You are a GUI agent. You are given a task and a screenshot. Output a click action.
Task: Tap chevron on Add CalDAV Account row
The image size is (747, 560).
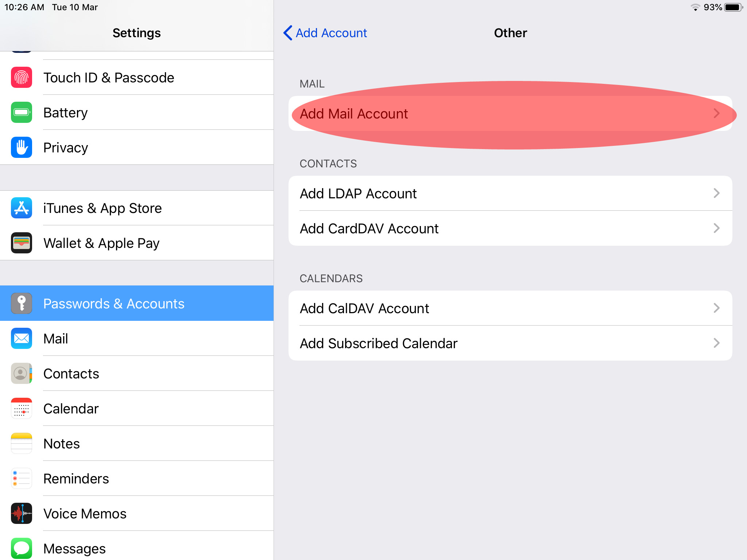pyautogui.click(x=716, y=308)
